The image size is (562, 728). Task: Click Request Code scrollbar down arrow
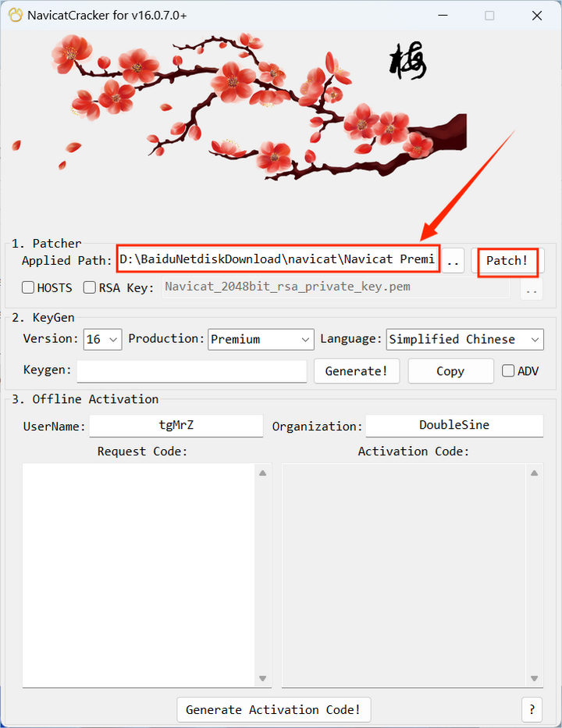click(x=263, y=678)
